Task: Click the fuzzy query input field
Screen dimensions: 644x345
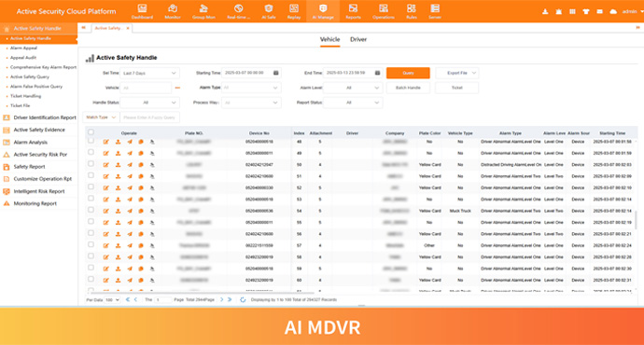Action: pyautogui.click(x=150, y=117)
